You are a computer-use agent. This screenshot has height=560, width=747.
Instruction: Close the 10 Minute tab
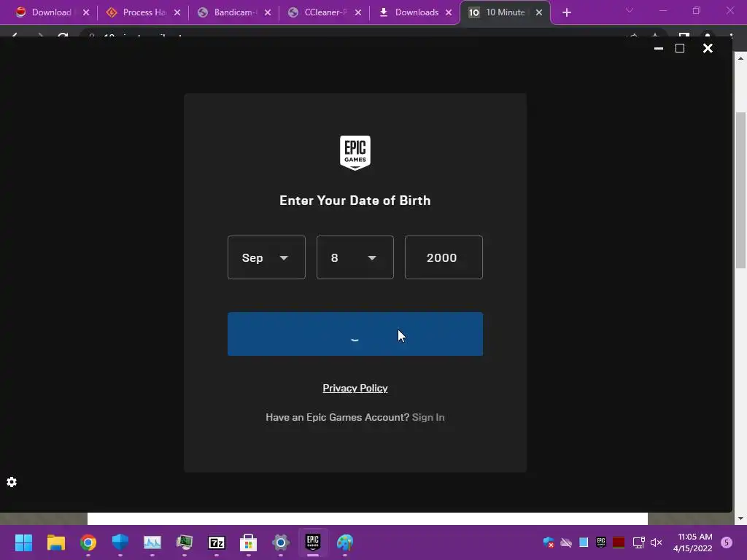[x=539, y=12]
